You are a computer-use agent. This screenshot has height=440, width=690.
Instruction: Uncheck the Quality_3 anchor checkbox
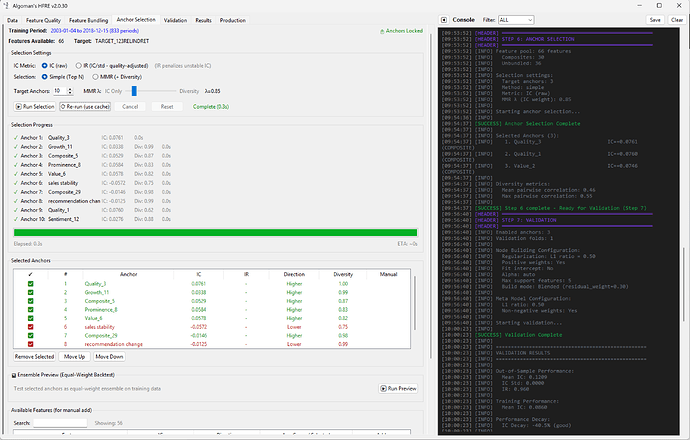click(x=30, y=284)
